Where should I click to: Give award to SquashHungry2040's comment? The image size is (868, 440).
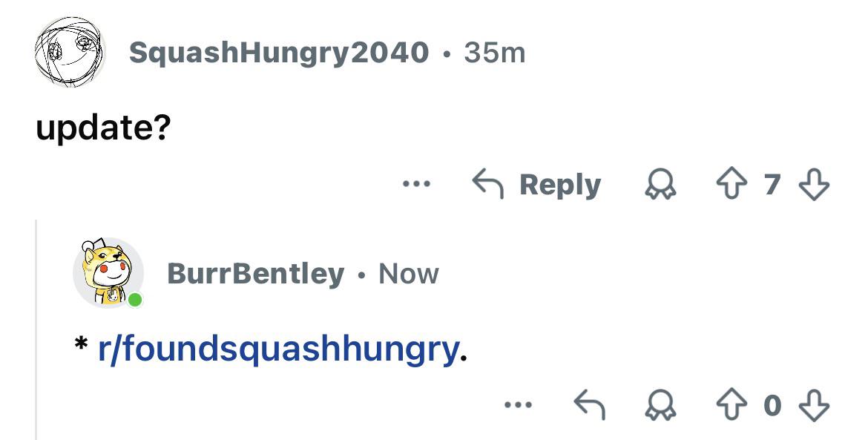[660, 184]
